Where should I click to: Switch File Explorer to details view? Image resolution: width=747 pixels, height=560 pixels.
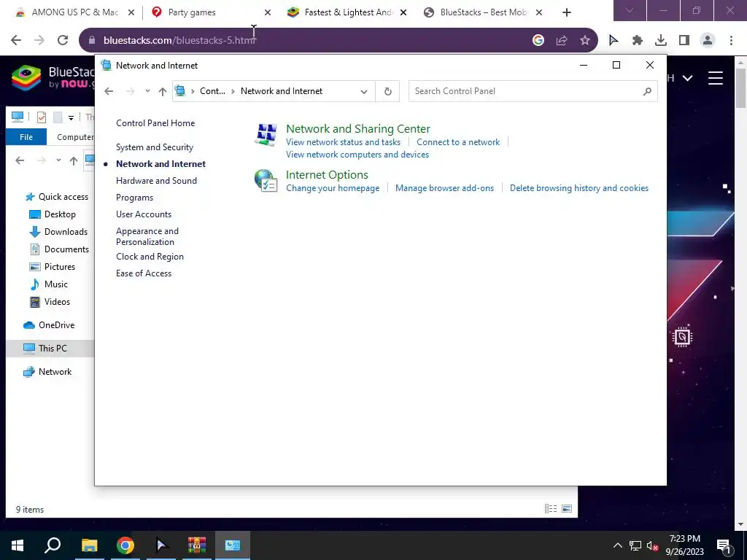point(551,509)
